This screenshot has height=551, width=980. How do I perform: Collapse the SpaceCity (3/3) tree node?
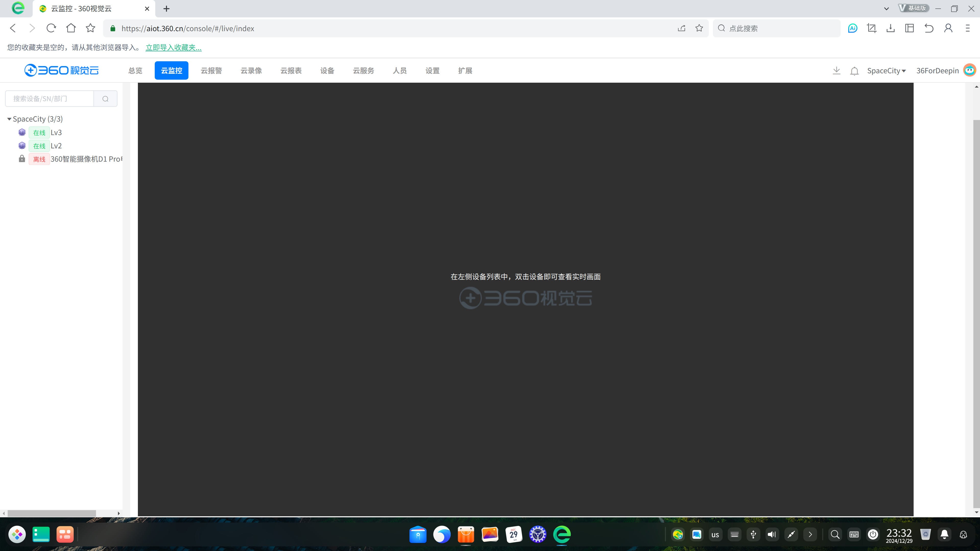tap(9, 119)
